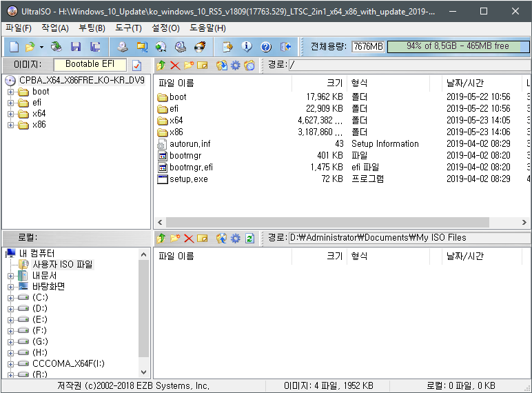The image size is (532, 393).
Task: Expand the CCCOMA_X64F(I:) drive node
Action: coord(10,364)
